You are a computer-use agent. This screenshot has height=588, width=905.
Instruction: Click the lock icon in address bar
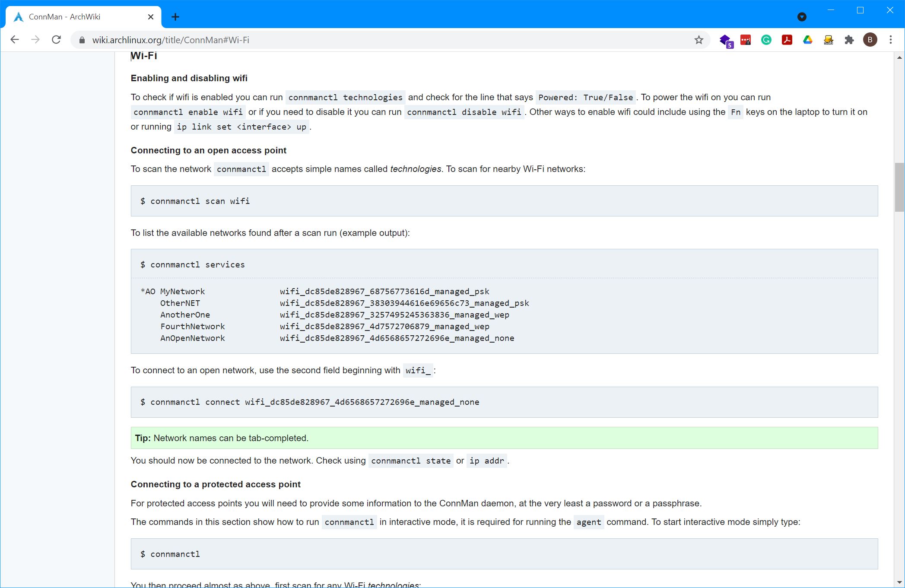click(x=82, y=40)
